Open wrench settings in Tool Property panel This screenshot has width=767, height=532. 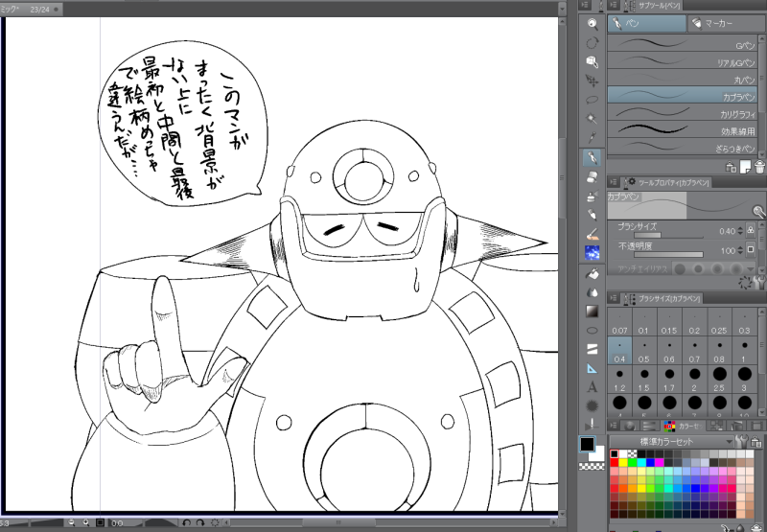pyautogui.click(x=759, y=282)
